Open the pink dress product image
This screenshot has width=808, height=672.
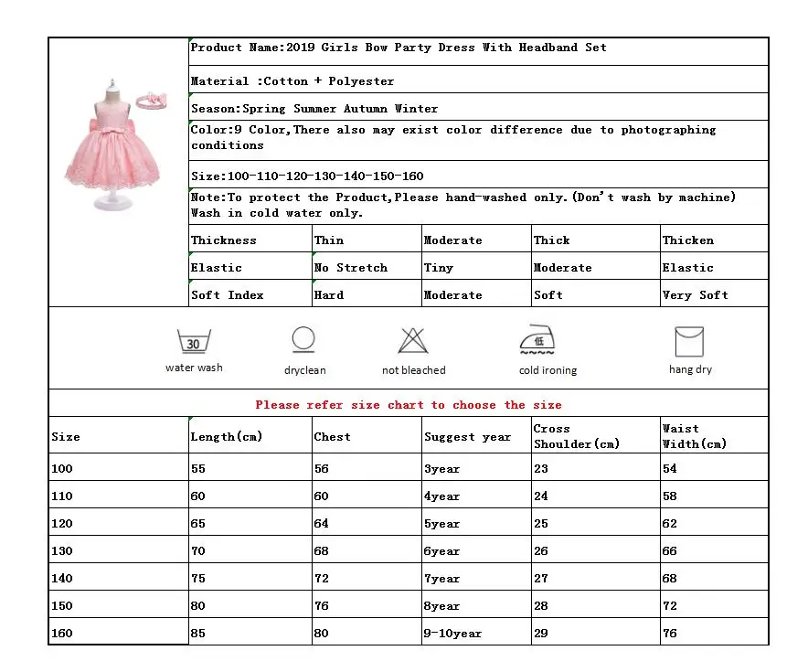115,144
